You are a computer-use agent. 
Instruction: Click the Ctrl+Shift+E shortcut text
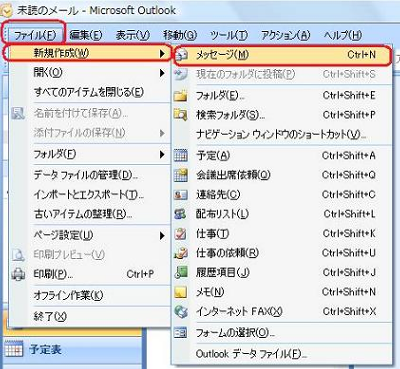point(349,96)
